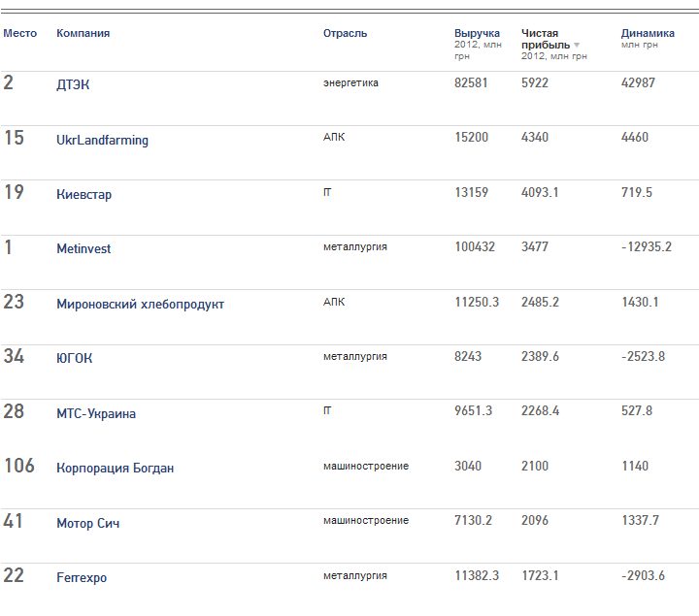Sort by Компания column header
699x616 pixels.
pos(83,33)
